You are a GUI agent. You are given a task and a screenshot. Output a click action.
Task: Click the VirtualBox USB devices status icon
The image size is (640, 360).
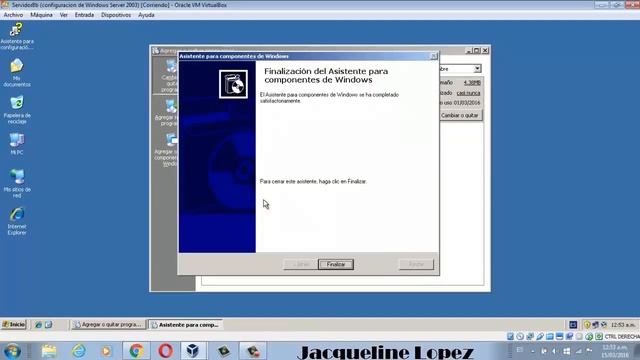[540, 336]
